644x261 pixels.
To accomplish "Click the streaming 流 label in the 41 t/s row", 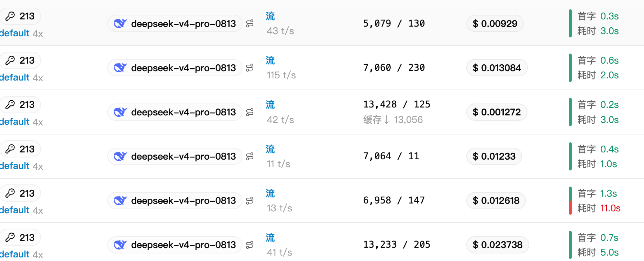I will [x=270, y=238].
